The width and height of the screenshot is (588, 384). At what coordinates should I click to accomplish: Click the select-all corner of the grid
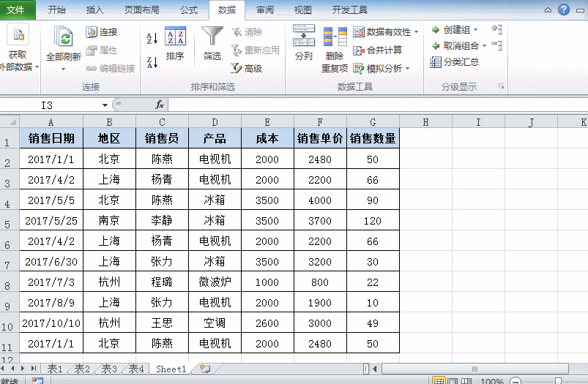pos(10,121)
